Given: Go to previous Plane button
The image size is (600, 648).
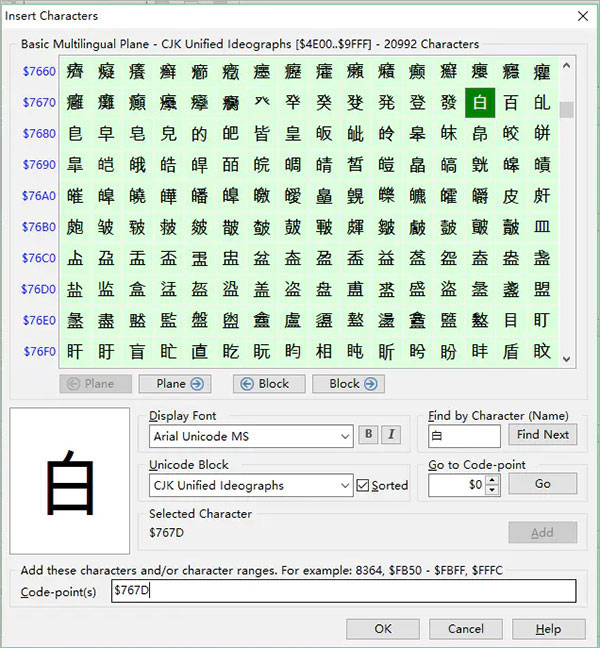Looking at the screenshot, I should pyautogui.click(x=94, y=384).
